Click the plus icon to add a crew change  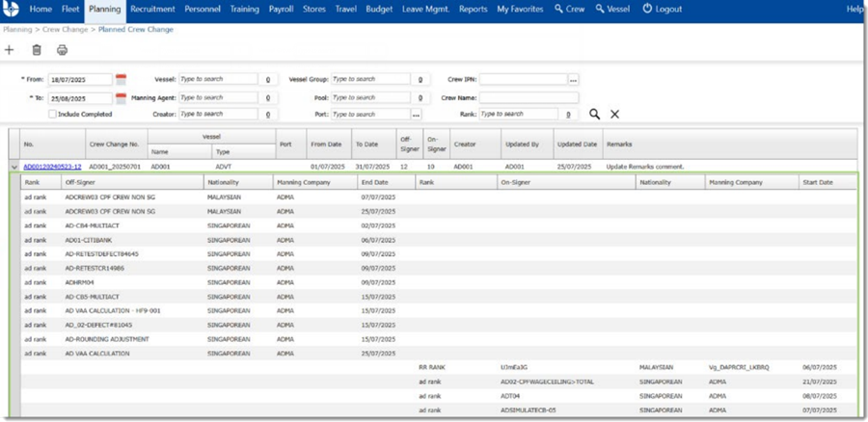pyautogui.click(x=10, y=50)
